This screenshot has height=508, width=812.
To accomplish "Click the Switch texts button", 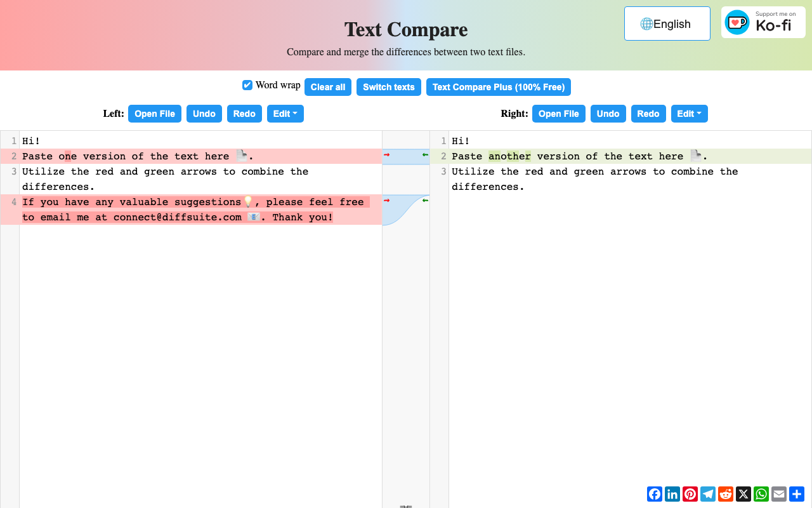I will 389,87.
